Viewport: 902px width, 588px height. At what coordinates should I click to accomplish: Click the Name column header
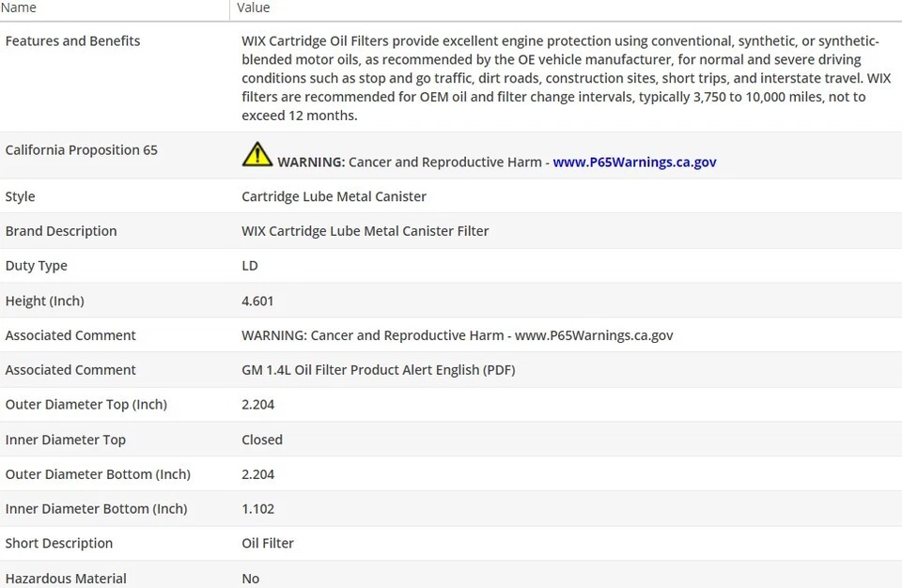pos(19,8)
